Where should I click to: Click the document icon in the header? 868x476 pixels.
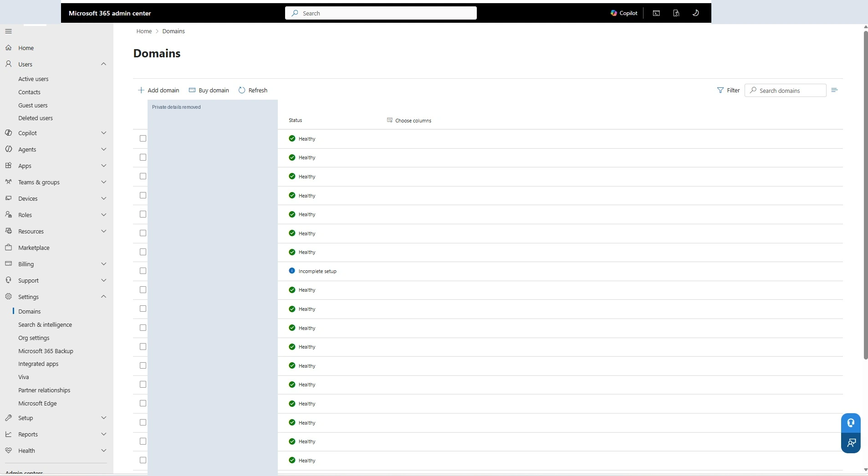676,13
